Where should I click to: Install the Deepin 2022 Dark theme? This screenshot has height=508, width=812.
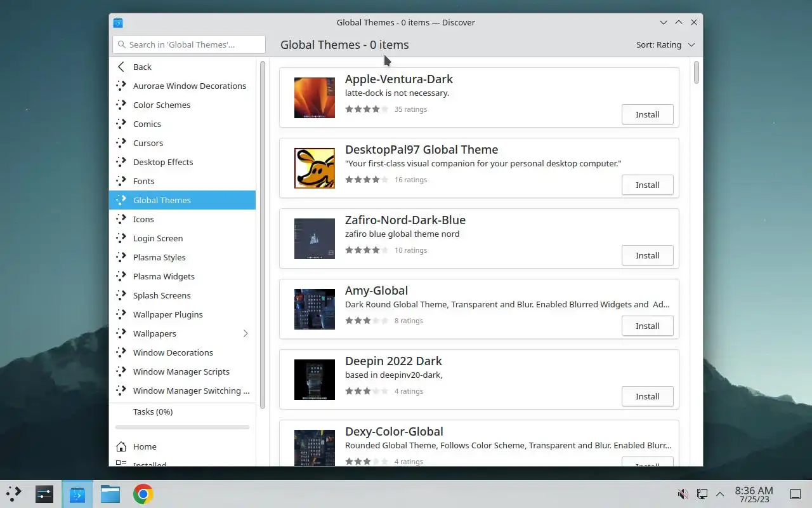pos(647,396)
